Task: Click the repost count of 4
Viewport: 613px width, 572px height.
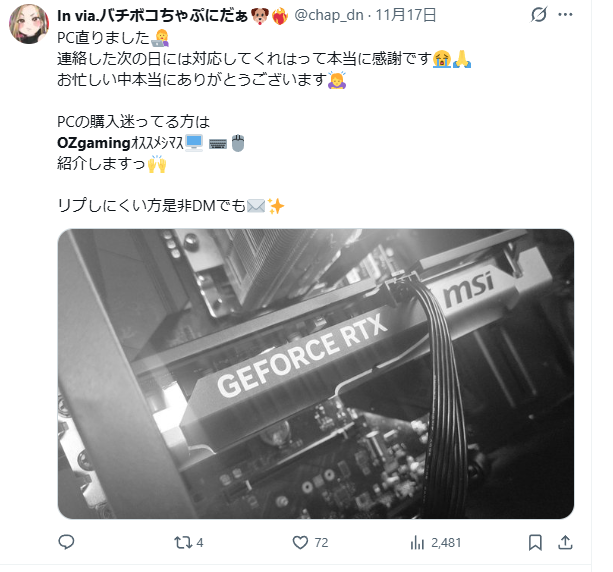Action: coord(200,543)
